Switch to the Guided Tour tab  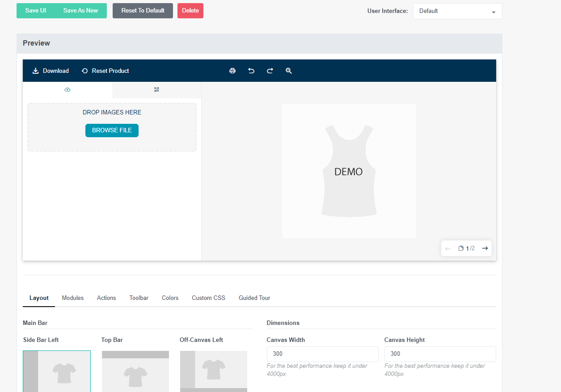[x=254, y=298]
